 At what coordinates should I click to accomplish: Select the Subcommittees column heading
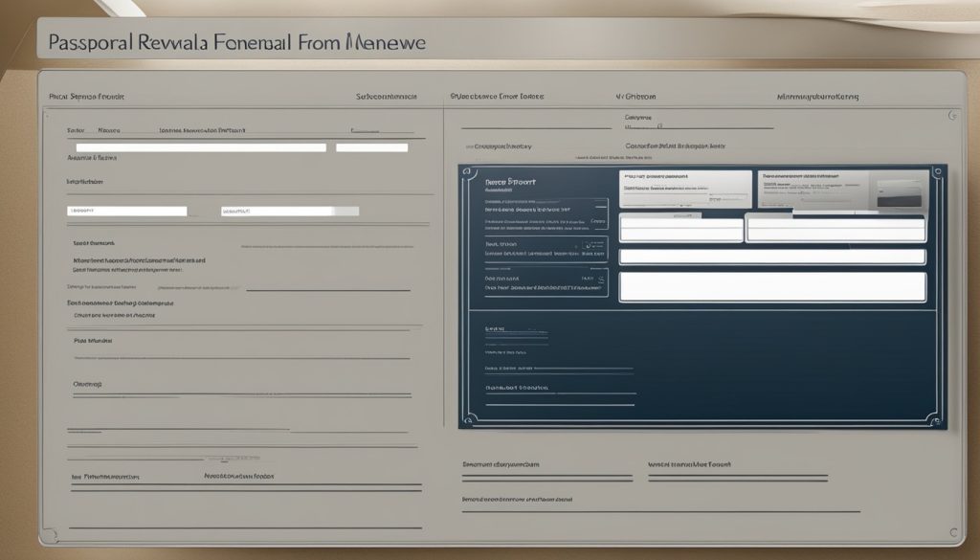387,96
